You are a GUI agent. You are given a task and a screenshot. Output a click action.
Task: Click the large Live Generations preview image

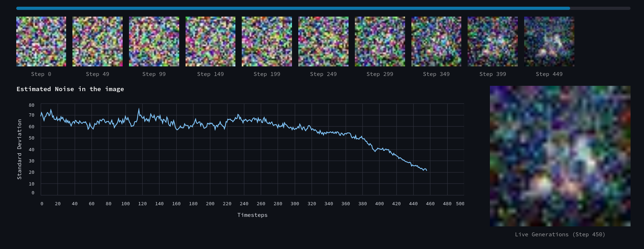point(560,156)
